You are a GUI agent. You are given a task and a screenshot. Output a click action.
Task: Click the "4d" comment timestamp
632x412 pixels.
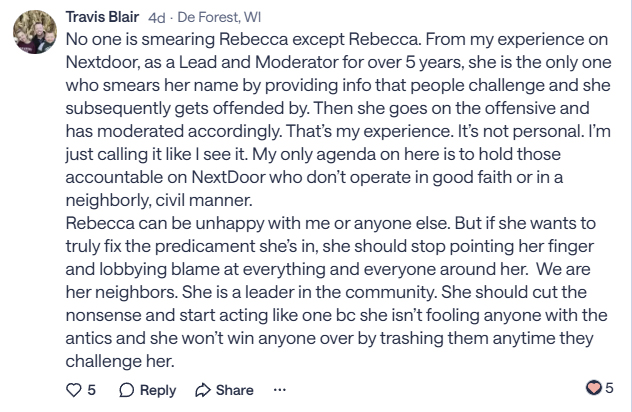156,17
